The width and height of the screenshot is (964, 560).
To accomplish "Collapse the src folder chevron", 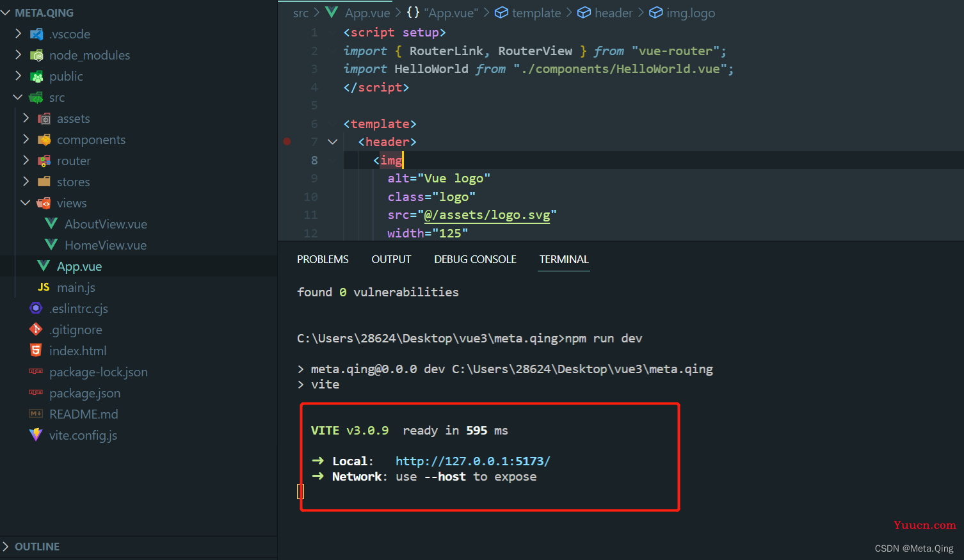I will (x=18, y=97).
